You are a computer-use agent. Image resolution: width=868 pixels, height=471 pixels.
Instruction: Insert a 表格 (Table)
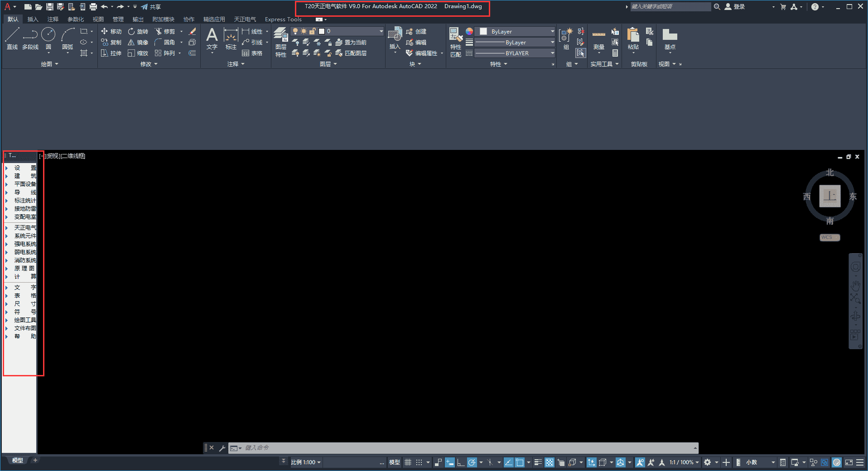(252, 53)
